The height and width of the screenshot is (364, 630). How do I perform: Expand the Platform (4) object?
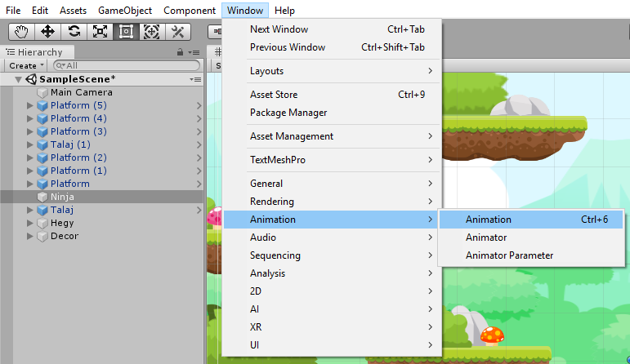tap(29, 119)
